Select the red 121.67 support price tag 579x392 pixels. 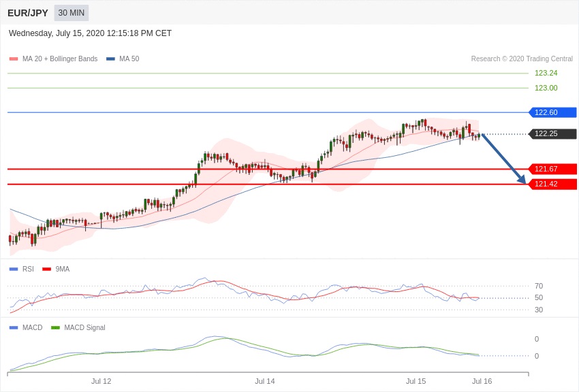pyautogui.click(x=552, y=169)
